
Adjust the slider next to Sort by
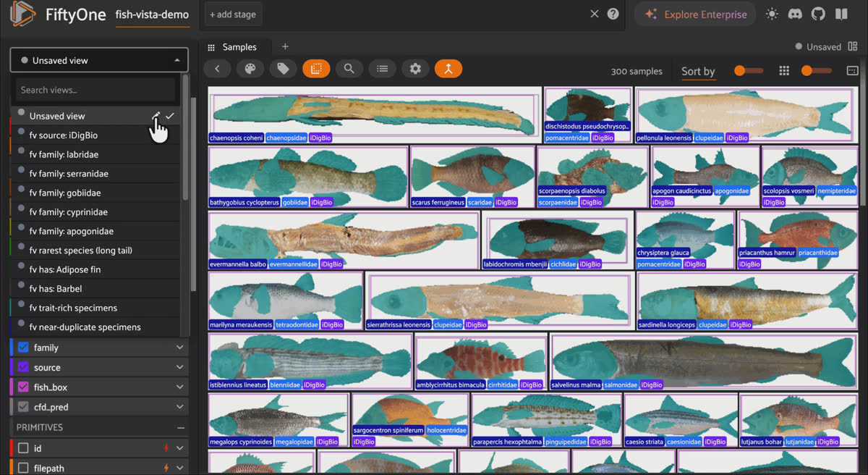tap(749, 70)
